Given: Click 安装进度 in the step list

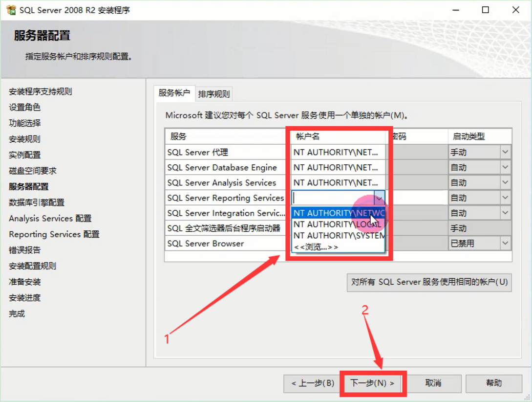Looking at the screenshot, I should pyautogui.click(x=25, y=298).
